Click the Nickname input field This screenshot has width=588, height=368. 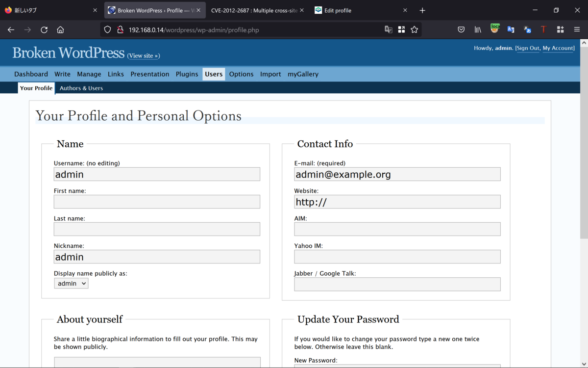click(x=157, y=257)
